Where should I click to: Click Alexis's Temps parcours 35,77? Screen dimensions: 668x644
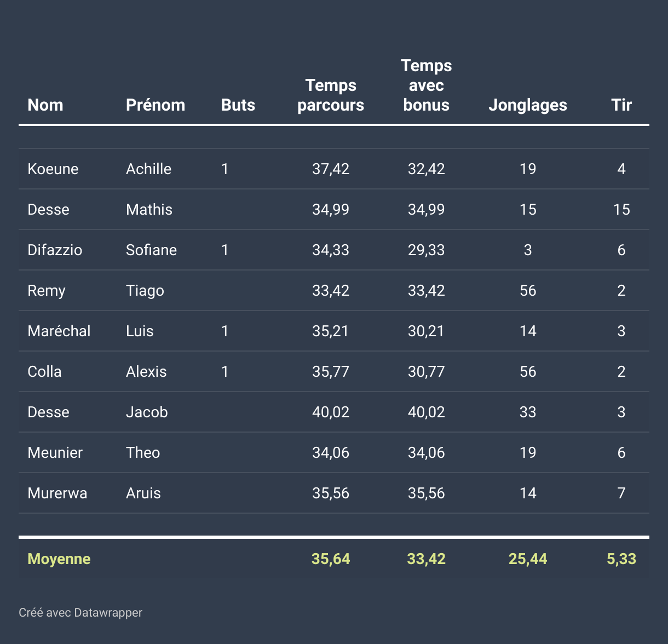click(x=331, y=371)
